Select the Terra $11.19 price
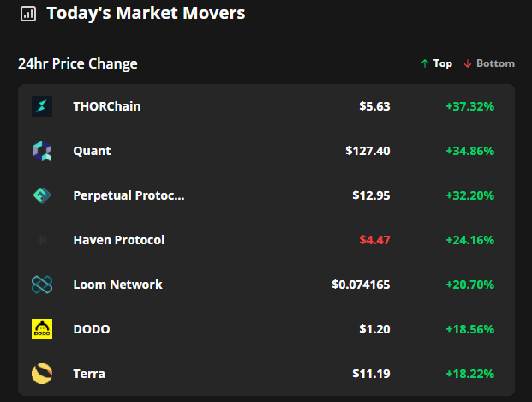532x402 pixels. pyautogui.click(x=371, y=374)
